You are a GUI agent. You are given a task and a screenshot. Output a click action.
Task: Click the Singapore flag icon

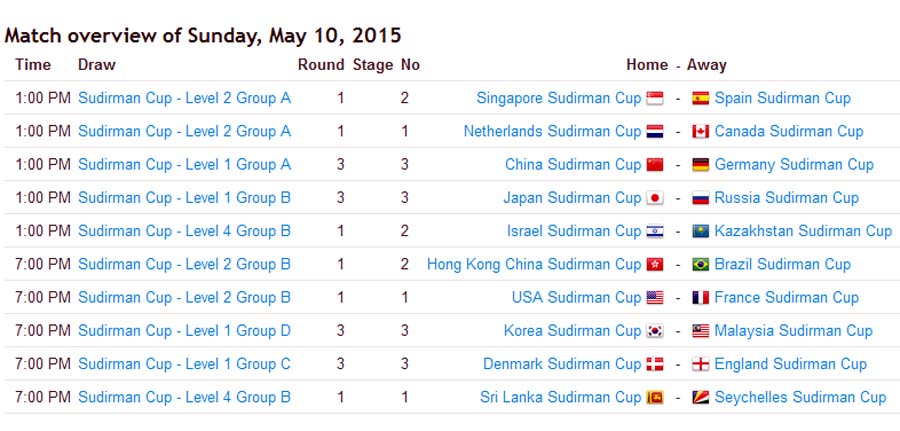click(655, 98)
